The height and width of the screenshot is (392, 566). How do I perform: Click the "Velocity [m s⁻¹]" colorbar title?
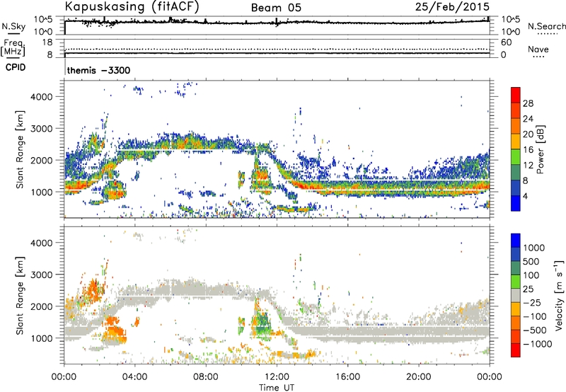pos(559,295)
